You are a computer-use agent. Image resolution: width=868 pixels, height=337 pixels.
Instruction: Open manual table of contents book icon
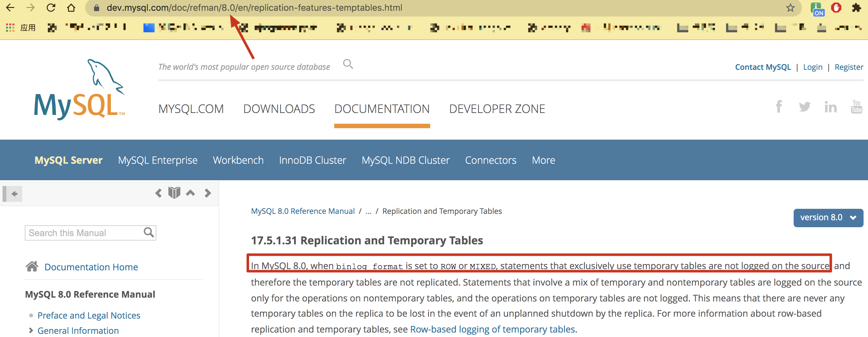click(x=174, y=193)
